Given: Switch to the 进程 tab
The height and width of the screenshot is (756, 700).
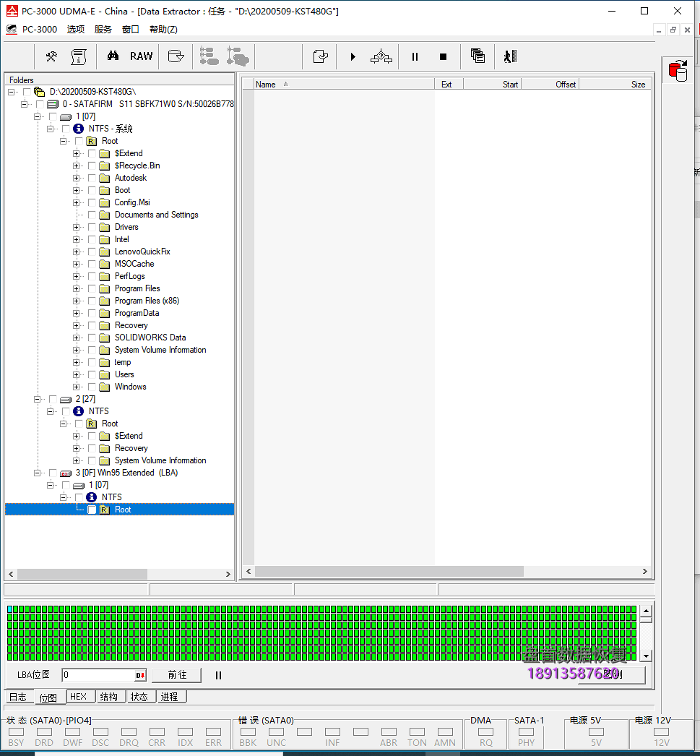Looking at the screenshot, I should click(170, 697).
